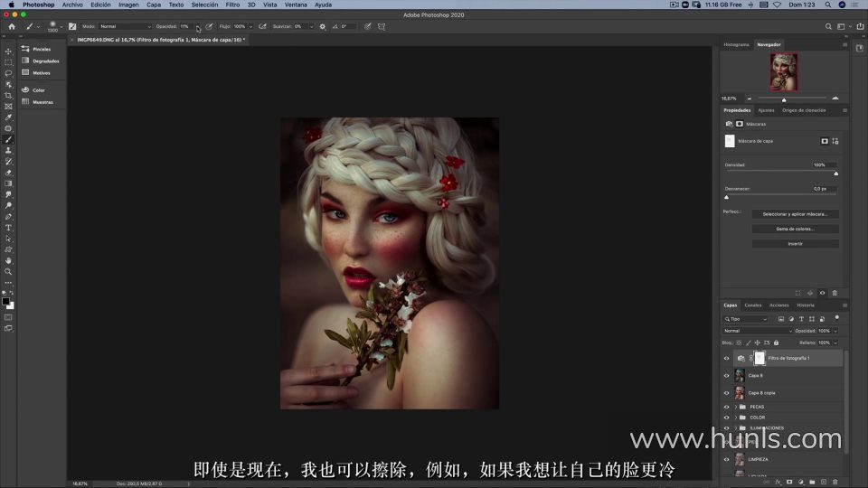Expand the ILUMINACIONES group
This screenshot has height=488, width=868.
[x=736, y=428]
